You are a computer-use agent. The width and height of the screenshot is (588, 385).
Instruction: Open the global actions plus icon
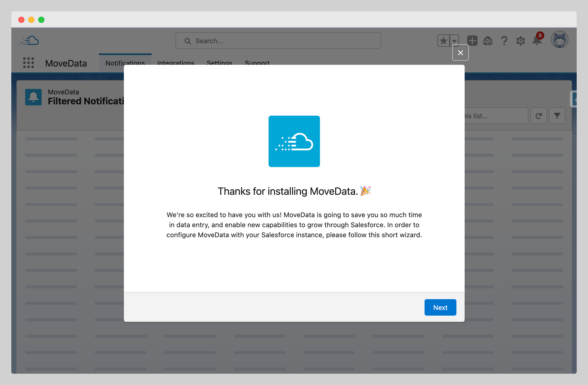(x=472, y=41)
